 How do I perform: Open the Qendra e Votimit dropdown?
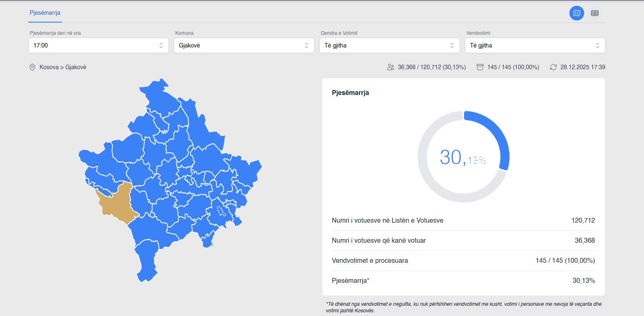coord(389,45)
